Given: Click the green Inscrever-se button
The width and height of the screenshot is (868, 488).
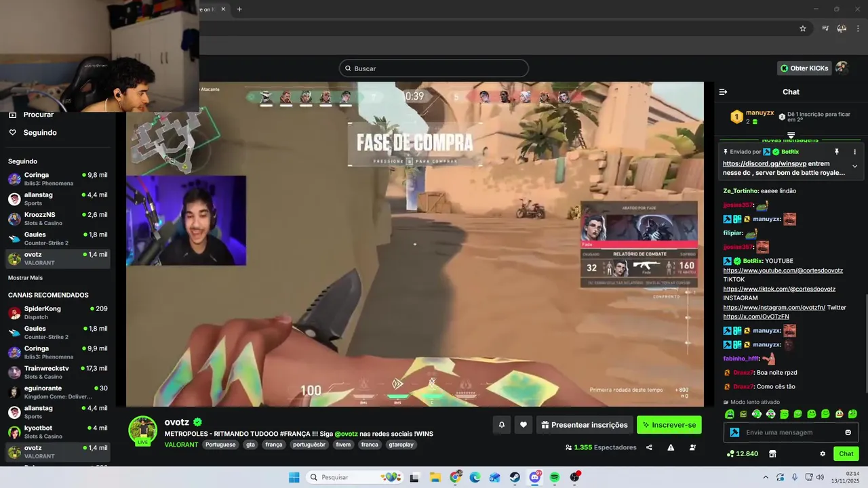Looking at the screenshot, I should pos(669,425).
